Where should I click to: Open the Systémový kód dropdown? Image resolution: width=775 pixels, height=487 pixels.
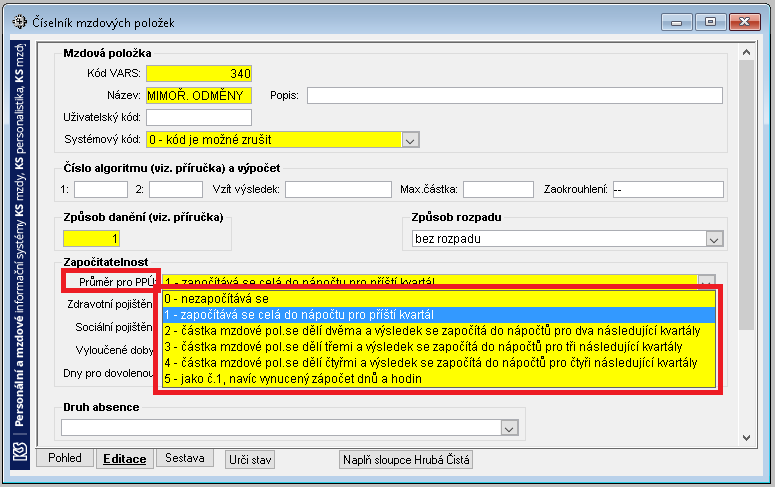click(410, 140)
